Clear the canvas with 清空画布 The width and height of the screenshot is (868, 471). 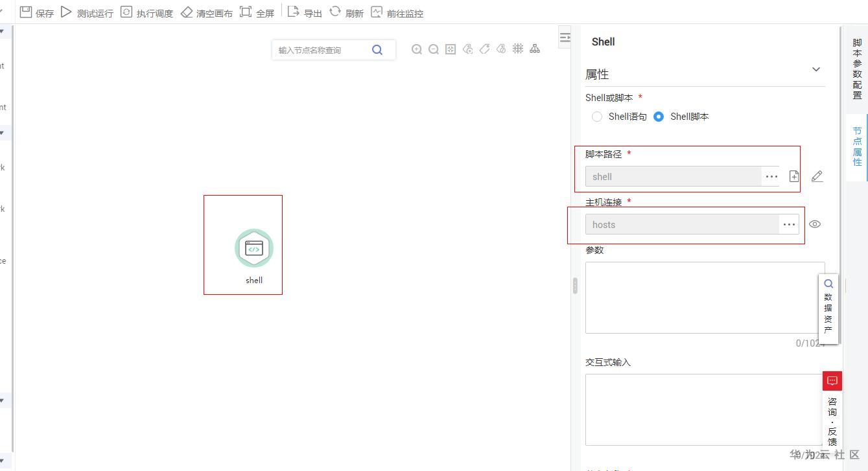coord(206,12)
